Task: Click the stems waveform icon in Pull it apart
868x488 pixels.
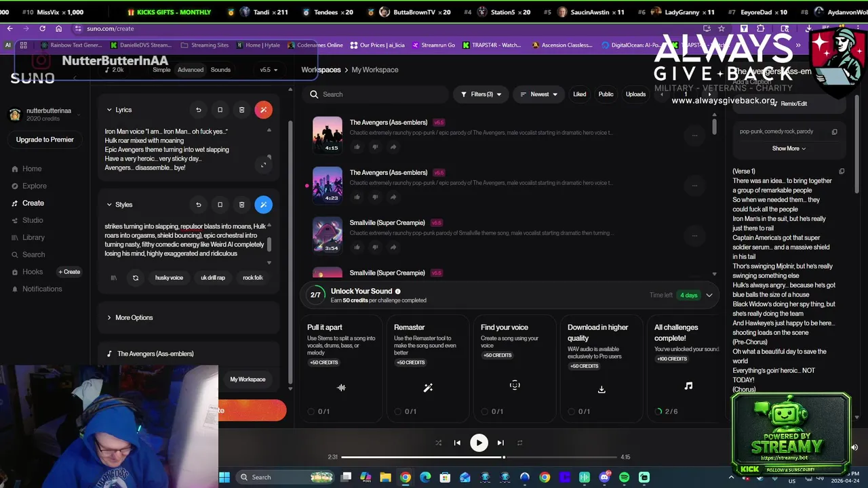Action: pos(341,388)
